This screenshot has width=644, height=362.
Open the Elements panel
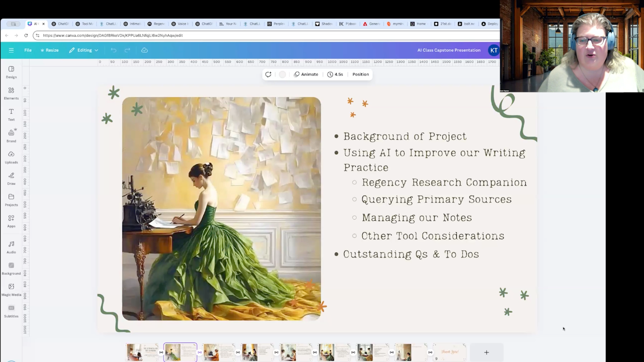click(11, 93)
